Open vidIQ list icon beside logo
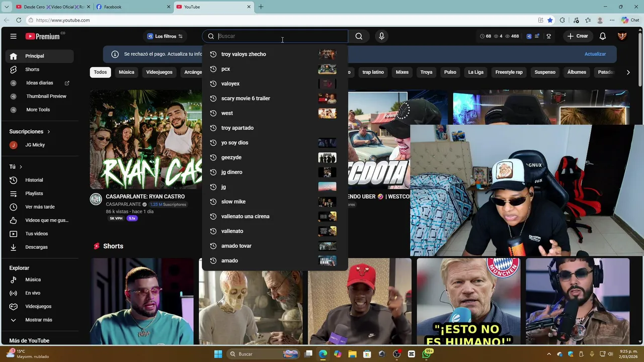This screenshot has width=644, height=362. tap(537, 36)
